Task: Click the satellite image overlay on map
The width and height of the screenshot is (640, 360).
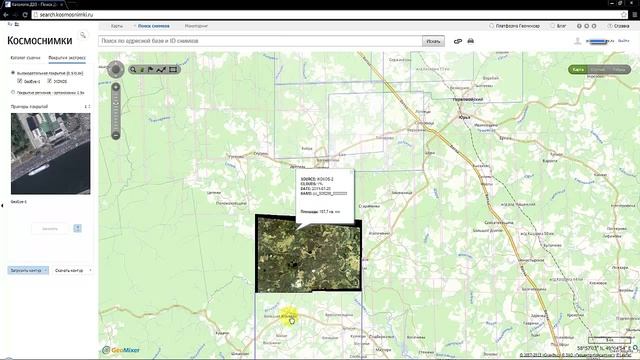Action: pos(308,253)
